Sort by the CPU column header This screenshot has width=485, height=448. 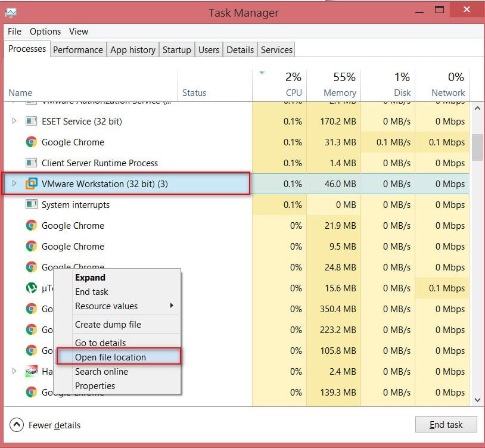(279, 86)
